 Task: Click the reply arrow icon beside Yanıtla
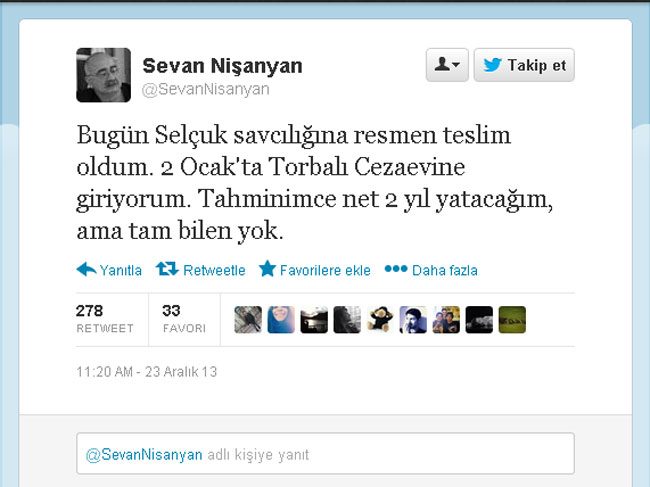pyautogui.click(x=86, y=269)
